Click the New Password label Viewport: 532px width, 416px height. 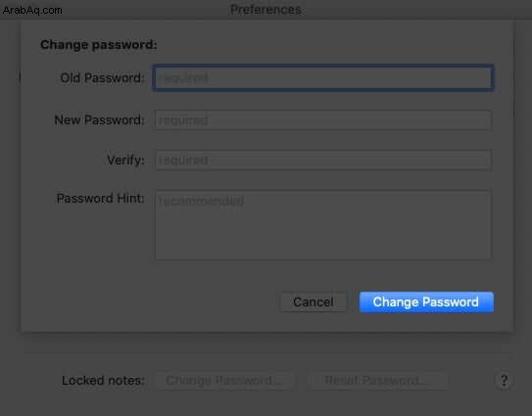[99, 119]
